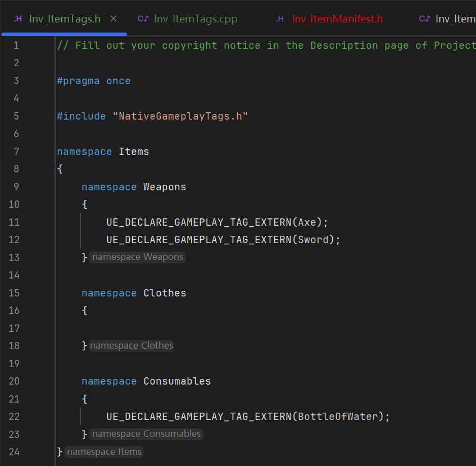476x466 pixels.
Task: Click the 'Weapons' namespace name on line 9
Action: pos(165,187)
